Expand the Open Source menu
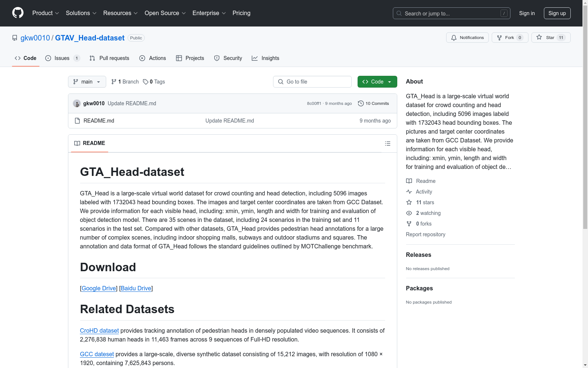This screenshot has height=368, width=588. pyautogui.click(x=165, y=13)
